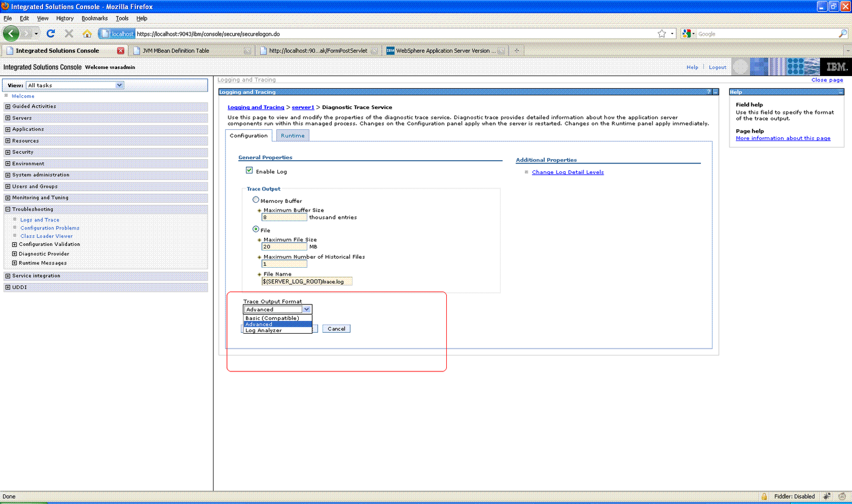Collapse the Troubleshooting section

8,209
